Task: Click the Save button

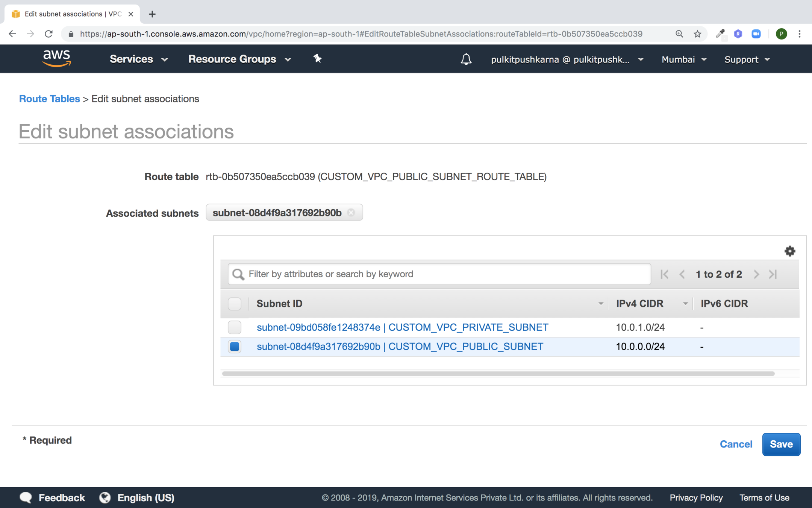Action: pos(781,444)
